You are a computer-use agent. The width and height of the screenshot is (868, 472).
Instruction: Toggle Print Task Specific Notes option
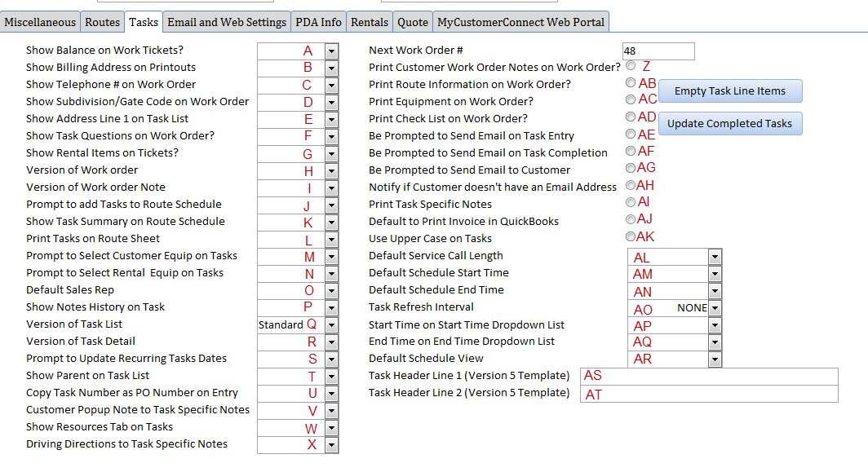click(x=631, y=202)
